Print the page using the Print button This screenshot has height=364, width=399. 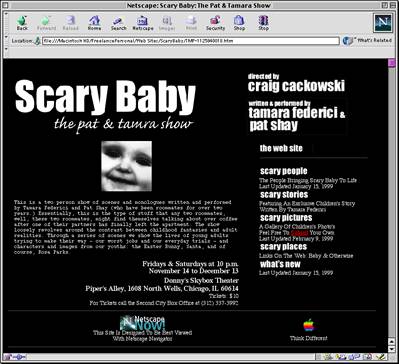click(x=191, y=23)
